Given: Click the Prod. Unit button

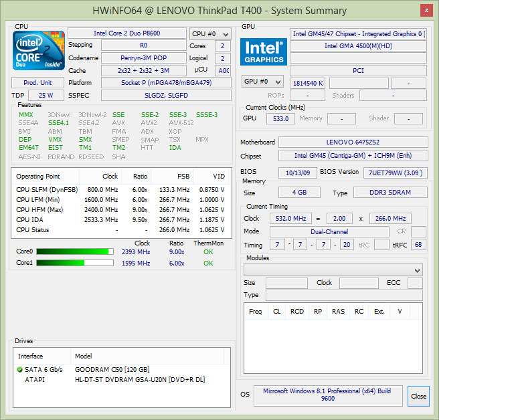Looking at the screenshot, I should pyautogui.click(x=37, y=82).
